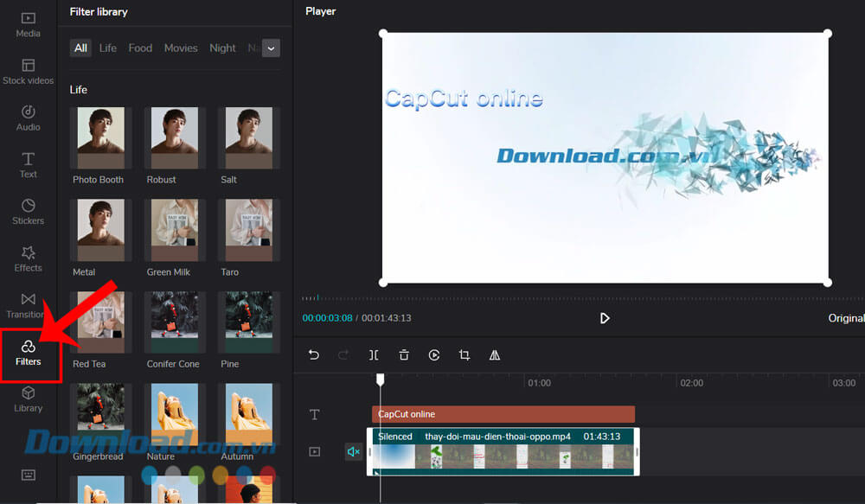Select the Night filter category
Viewport: 865px width, 504px height.
[x=222, y=48]
